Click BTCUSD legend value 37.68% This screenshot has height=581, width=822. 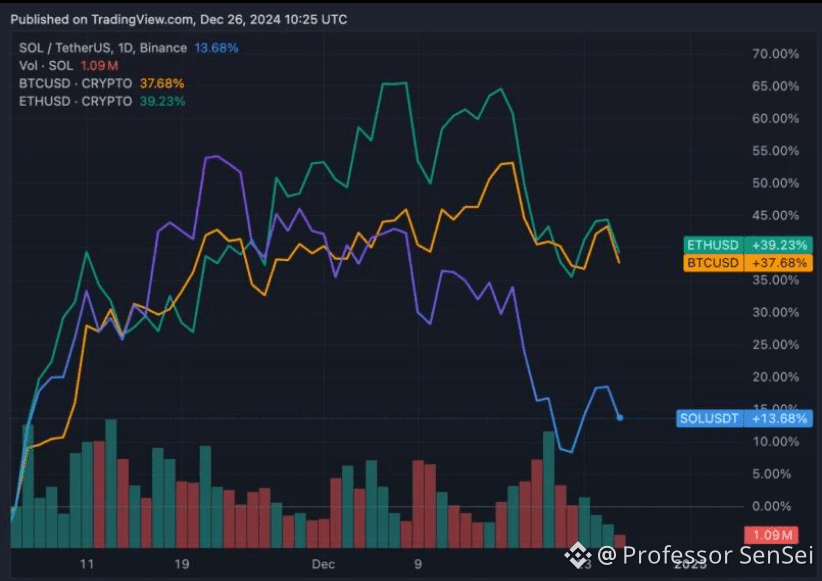tap(162, 83)
